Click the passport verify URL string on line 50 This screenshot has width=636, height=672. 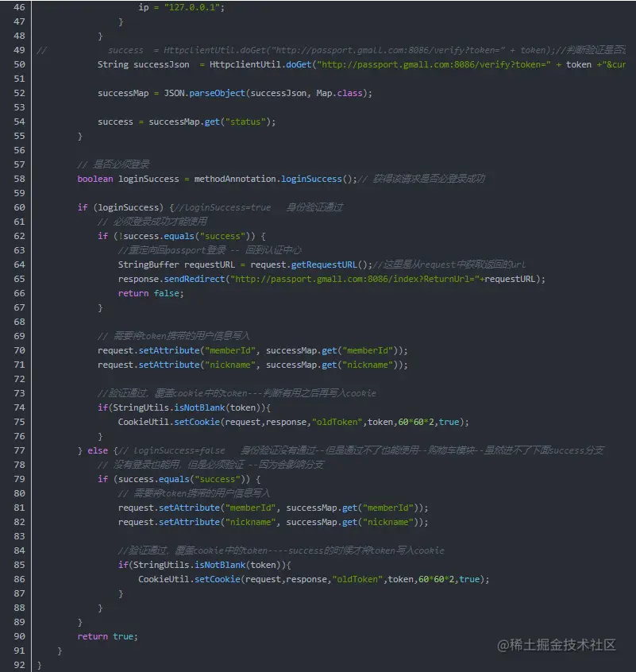pyautogui.click(x=434, y=64)
